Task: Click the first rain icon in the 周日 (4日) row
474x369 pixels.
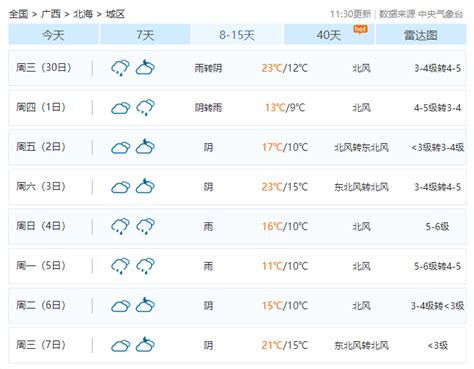Action: (x=120, y=226)
